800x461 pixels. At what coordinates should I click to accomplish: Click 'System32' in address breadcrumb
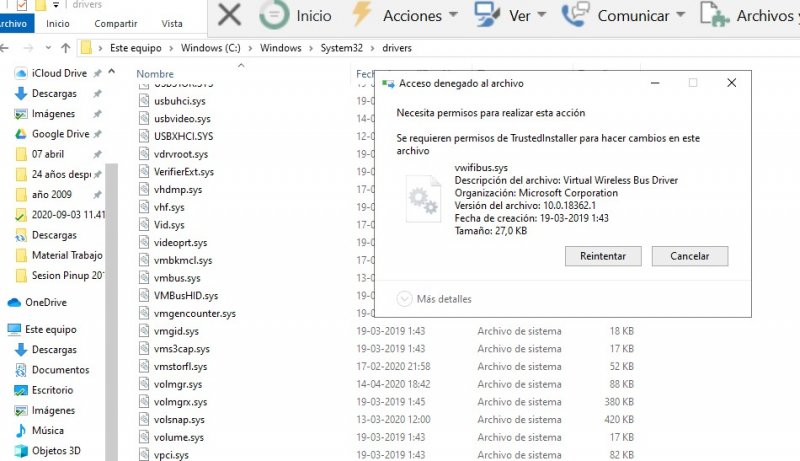pyautogui.click(x=341, y=48)
